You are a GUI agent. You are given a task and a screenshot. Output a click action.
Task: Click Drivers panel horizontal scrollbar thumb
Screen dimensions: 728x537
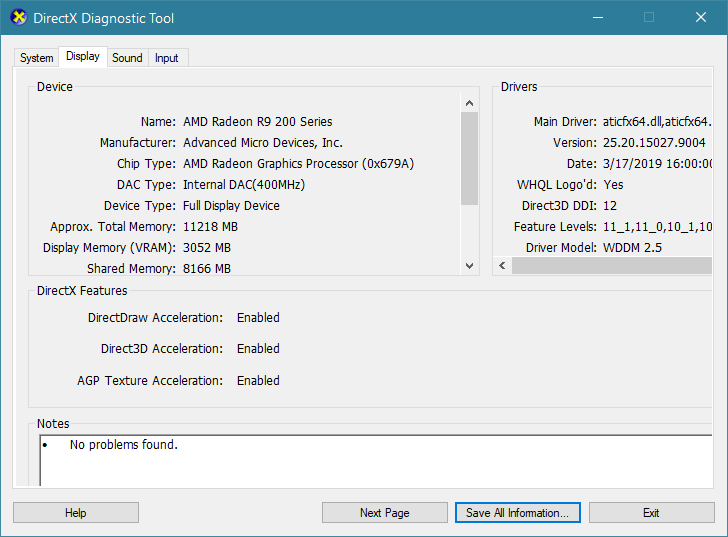coord(612,265)
